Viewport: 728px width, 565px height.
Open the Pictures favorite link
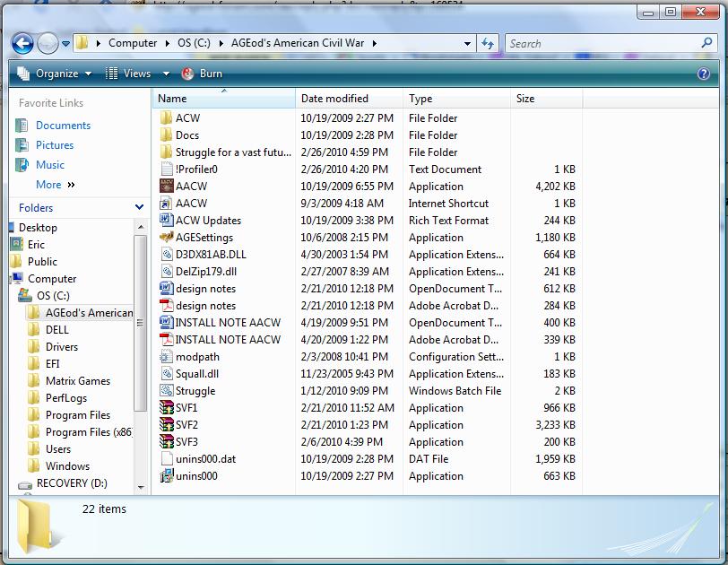point(55,145)
